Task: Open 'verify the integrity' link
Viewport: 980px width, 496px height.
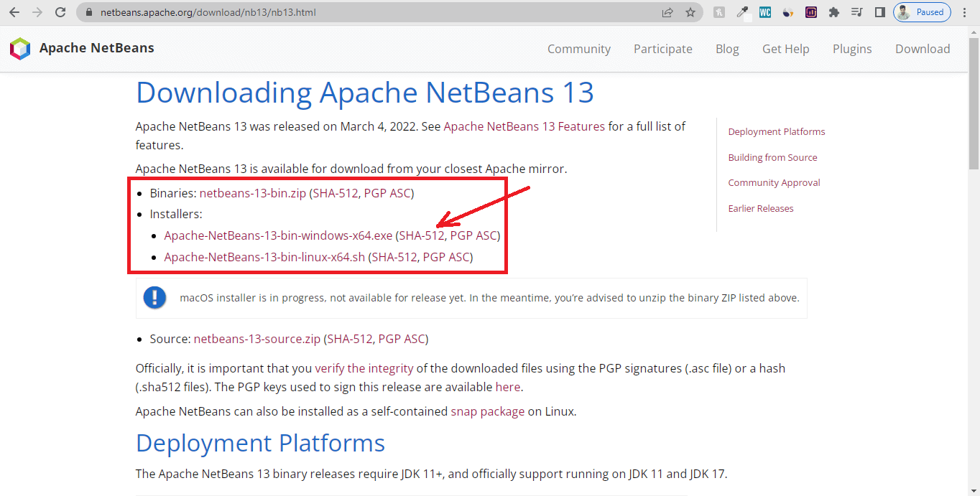Action: (364, 368)
